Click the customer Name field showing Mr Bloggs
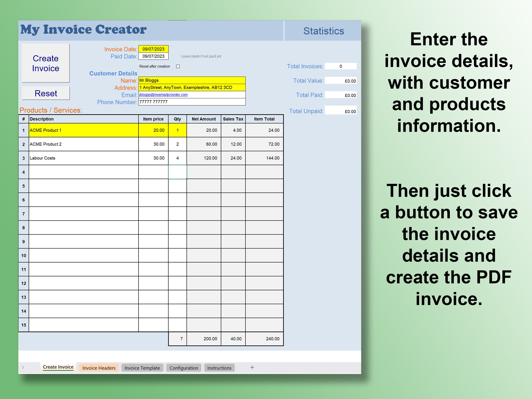The image size is (532, 399). (192, 80)
